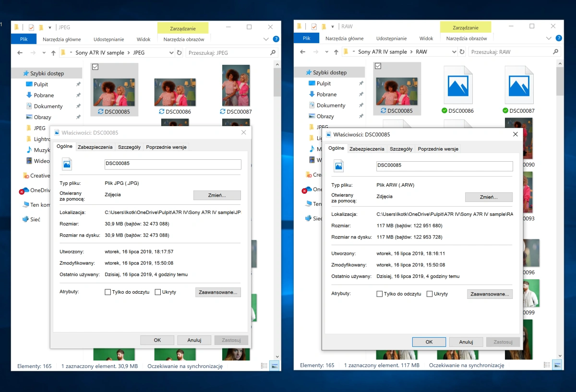The image size is (576, 392).
Task: Click 'Zmień...' button in ARW properties dialog
Action: pos(489,197)
